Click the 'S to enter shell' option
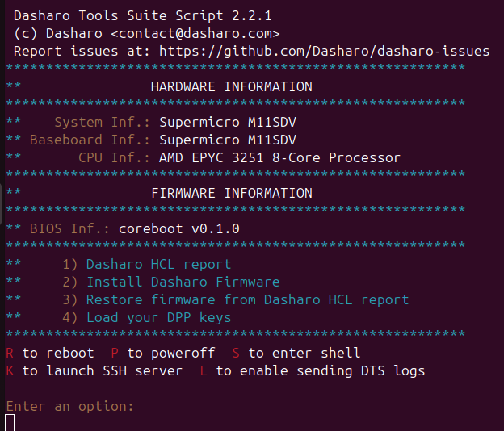504x431 pixels. pos(296,354)
